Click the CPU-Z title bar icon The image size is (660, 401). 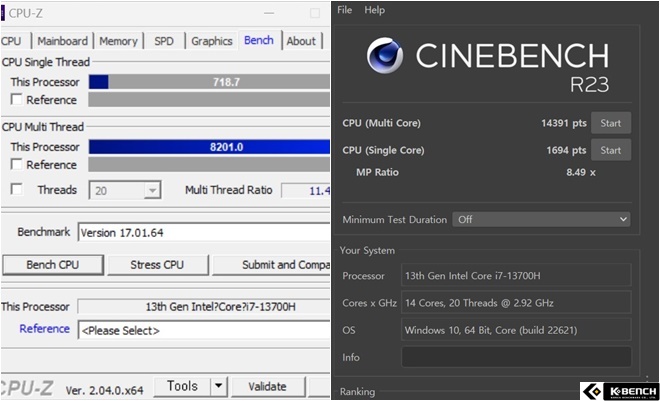(3, 13)
